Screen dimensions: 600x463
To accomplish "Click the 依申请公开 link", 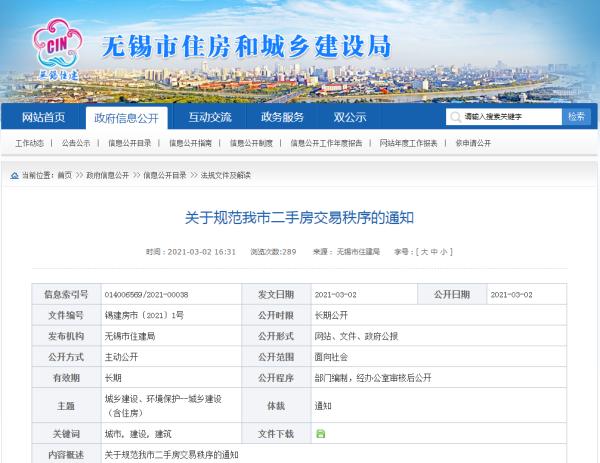I will pos(473,143).
